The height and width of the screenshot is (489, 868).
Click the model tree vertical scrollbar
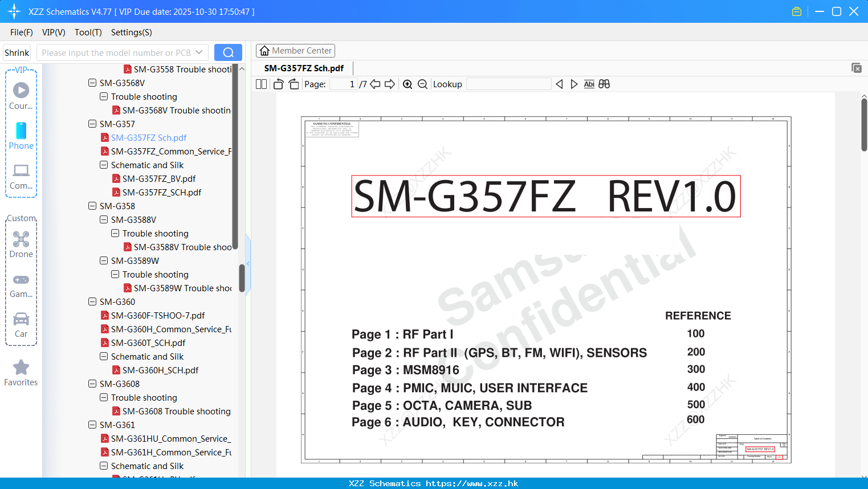[x=242, y=278]
